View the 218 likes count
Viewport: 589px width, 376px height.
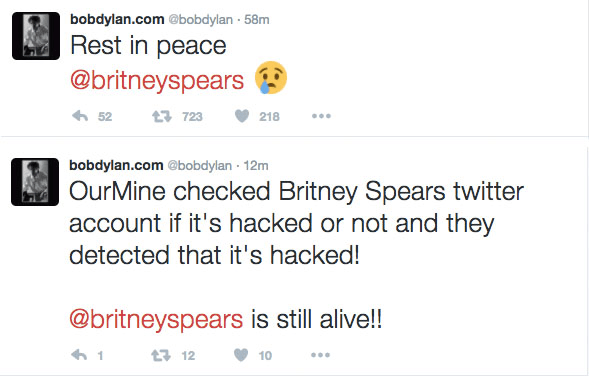pos(269,116)
